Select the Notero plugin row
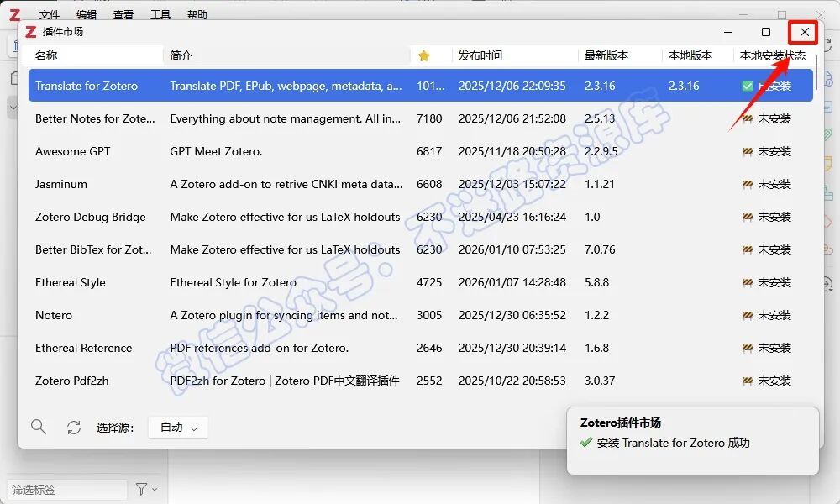The image size is (840, 504). click(421, 316)
